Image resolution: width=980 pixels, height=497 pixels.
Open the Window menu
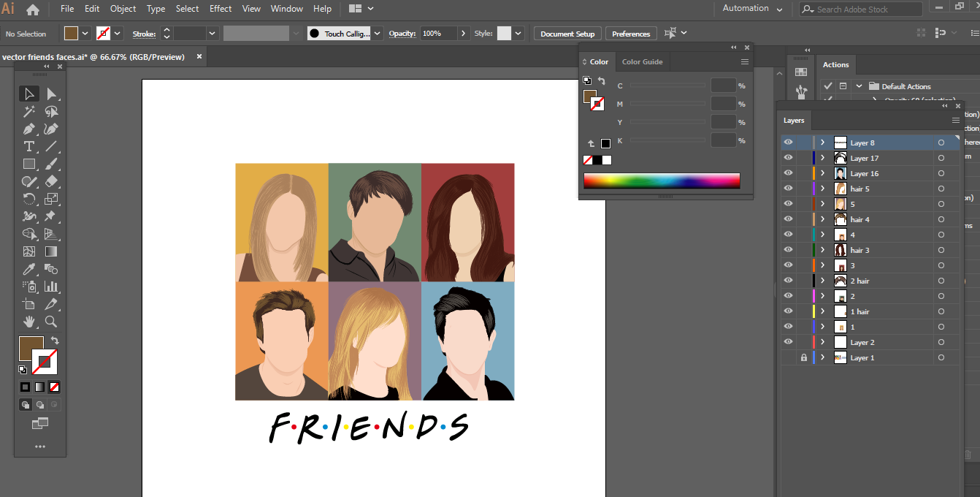pyautogui.click(x=287, y=9)
